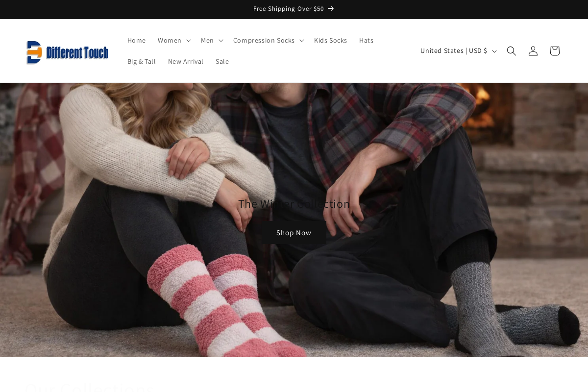Open the Hats menu item

[366, 40]
